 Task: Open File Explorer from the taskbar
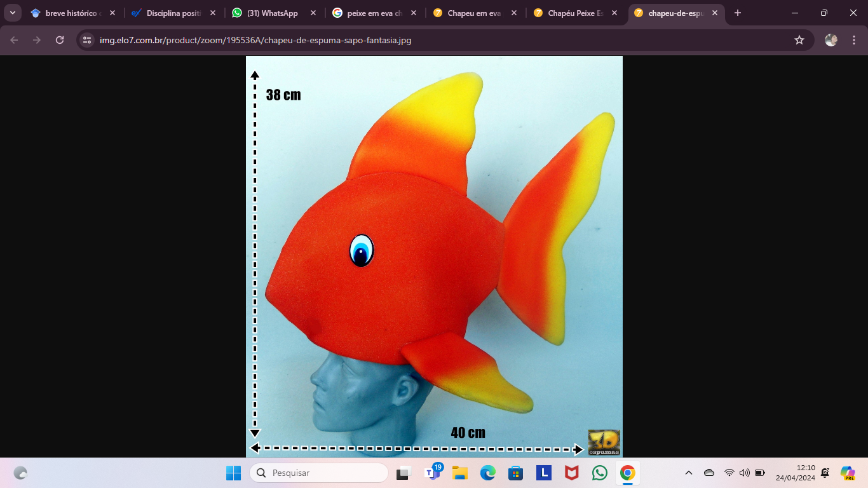459,473
